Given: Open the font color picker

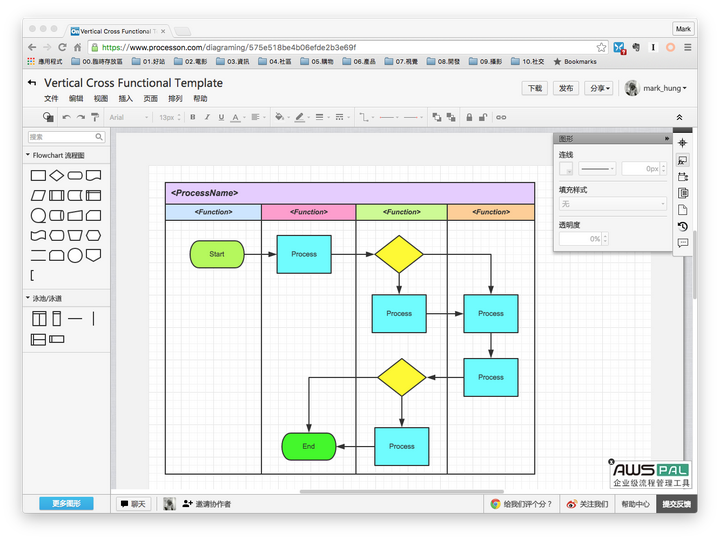Looking at the screenshot, I should point(237,118).
